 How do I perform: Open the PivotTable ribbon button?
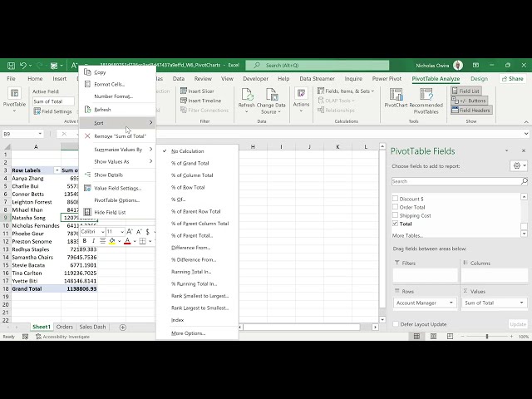coord(14,100)
